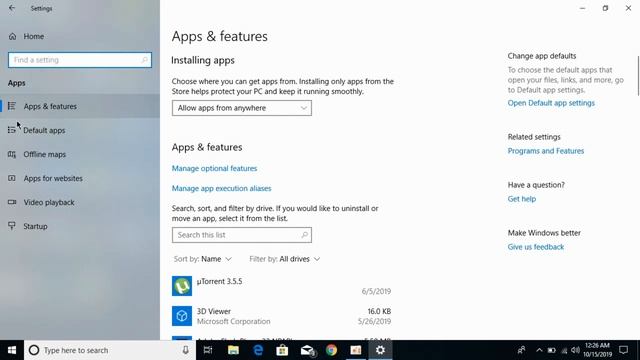Click the taskbar microphone icon
The image size is (640, 360).
click(185, 350)
